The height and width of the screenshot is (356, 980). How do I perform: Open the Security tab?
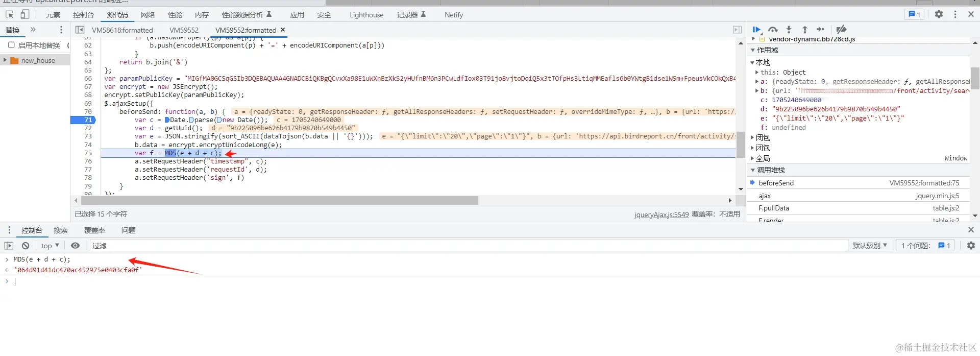coord(324,15)
